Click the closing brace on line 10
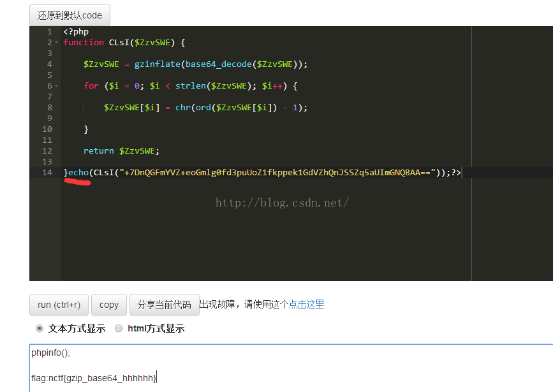 click(x=86, y=129)
